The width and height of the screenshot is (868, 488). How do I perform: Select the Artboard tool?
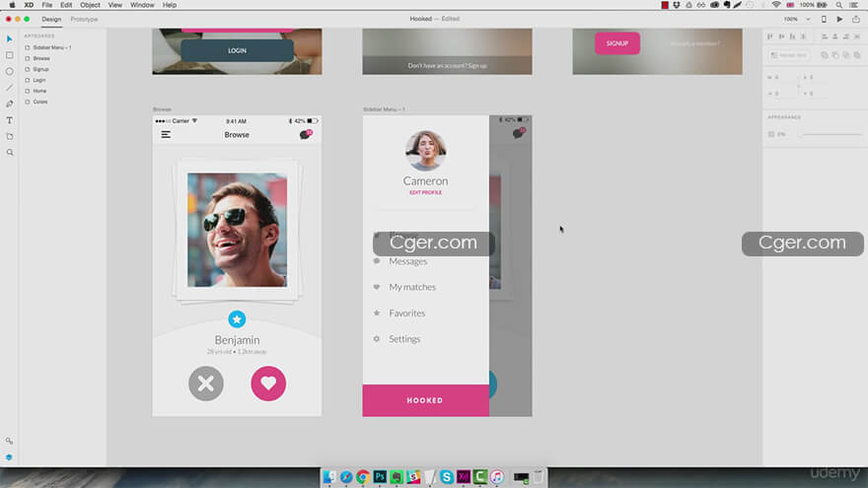coord(10,136)
